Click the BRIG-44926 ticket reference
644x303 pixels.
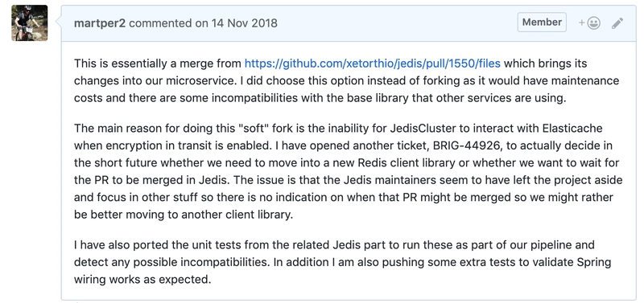[x=465, y=145]
